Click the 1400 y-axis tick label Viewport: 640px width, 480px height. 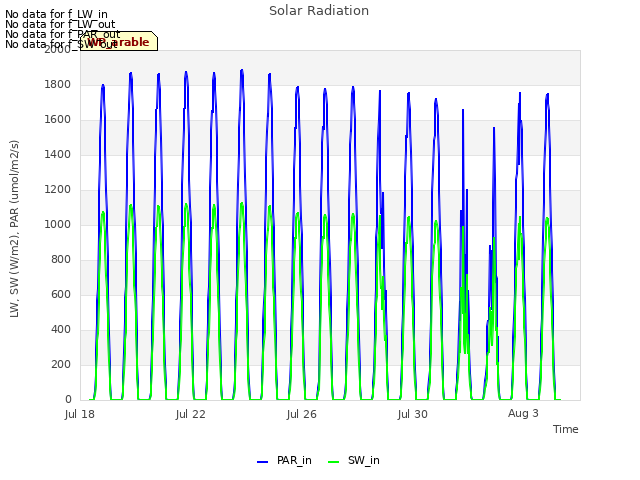point(58,154)
